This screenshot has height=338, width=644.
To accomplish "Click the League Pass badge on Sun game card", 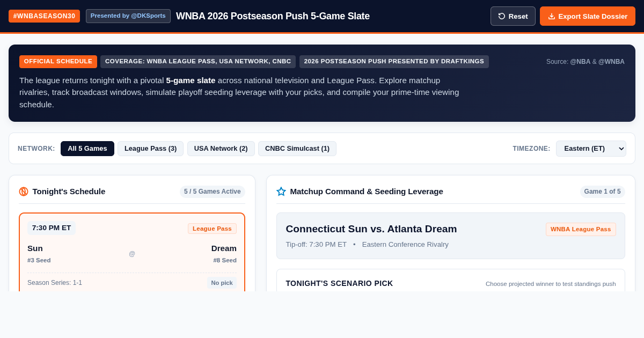I will point(212,229).
